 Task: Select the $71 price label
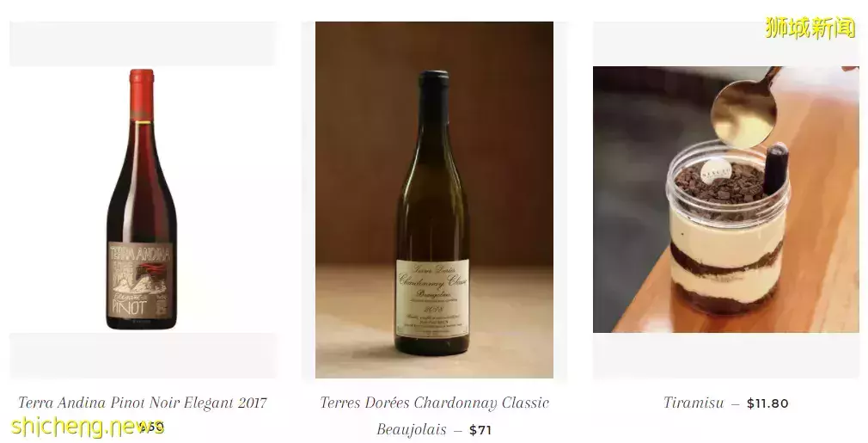click(x=480, y=430)
